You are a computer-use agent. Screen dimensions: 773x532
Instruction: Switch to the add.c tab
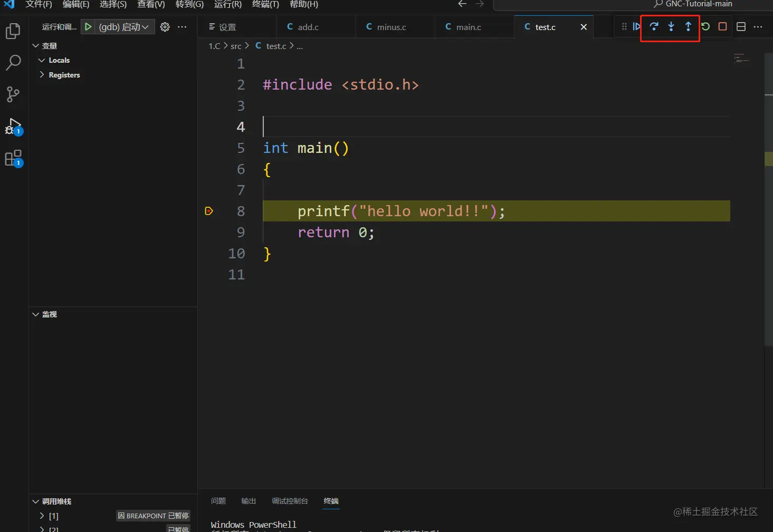[x=316, y=27]
